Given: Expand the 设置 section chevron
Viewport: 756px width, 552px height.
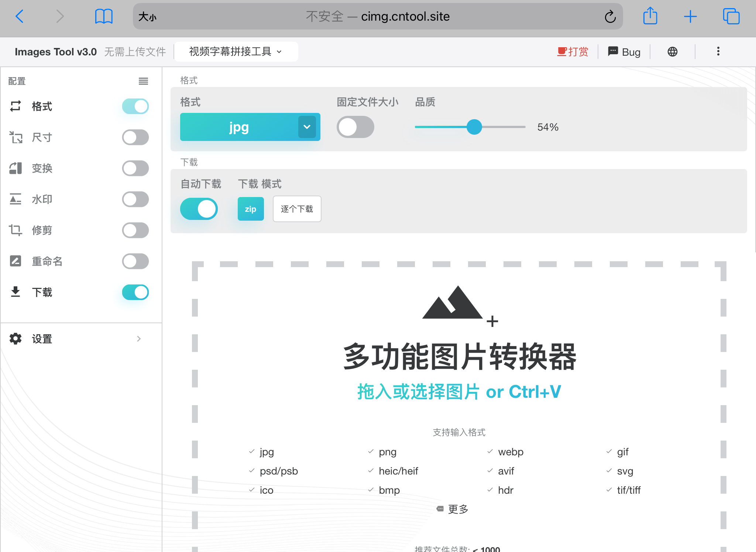Looking at the screenshot, I should (x=139, y=339).
